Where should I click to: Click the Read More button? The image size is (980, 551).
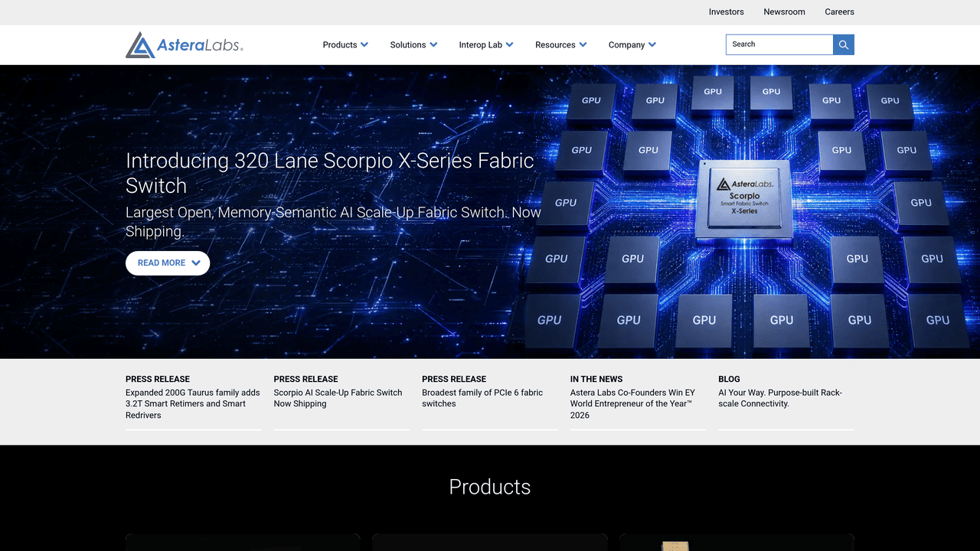coord(168,263)
